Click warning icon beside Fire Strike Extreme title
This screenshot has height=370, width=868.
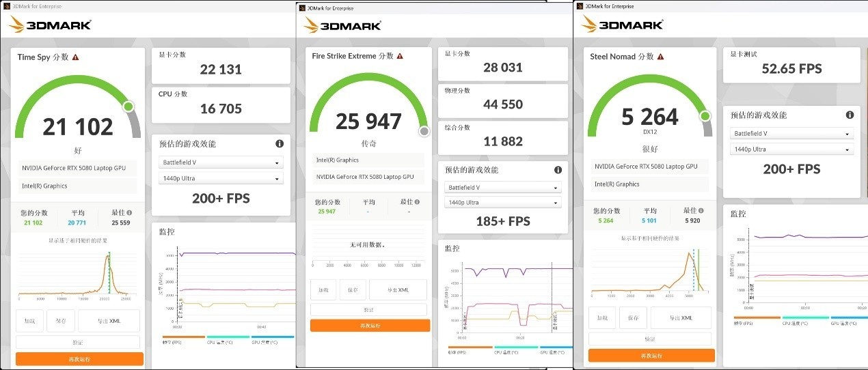tap(399, 56)
